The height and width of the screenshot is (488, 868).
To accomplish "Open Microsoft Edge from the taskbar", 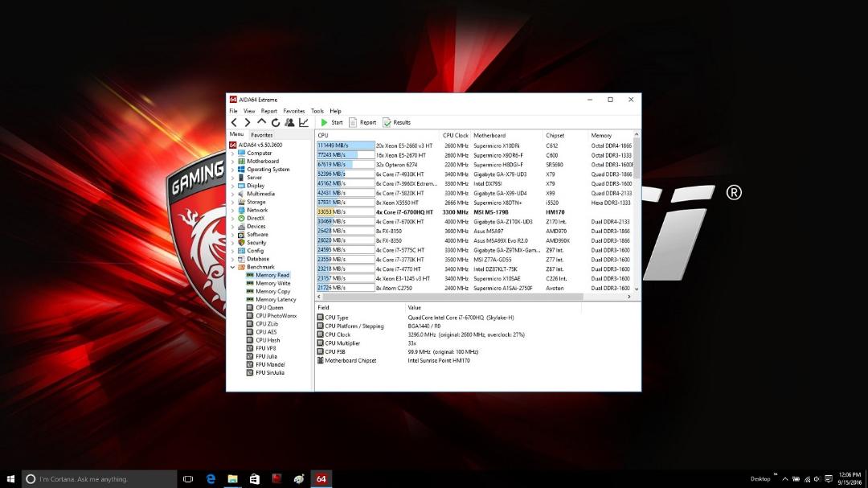I will [211, 478].
